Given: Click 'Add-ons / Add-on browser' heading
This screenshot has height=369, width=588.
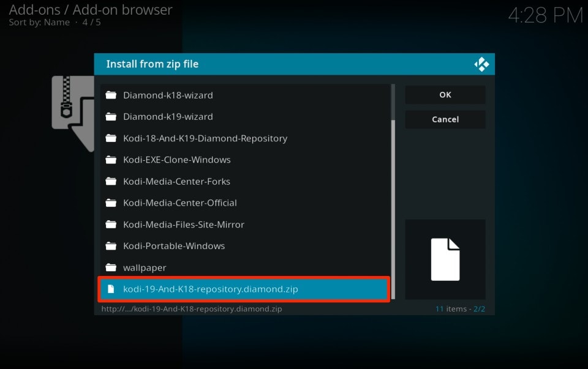Looking at the screenshot, I should (91, 10).
